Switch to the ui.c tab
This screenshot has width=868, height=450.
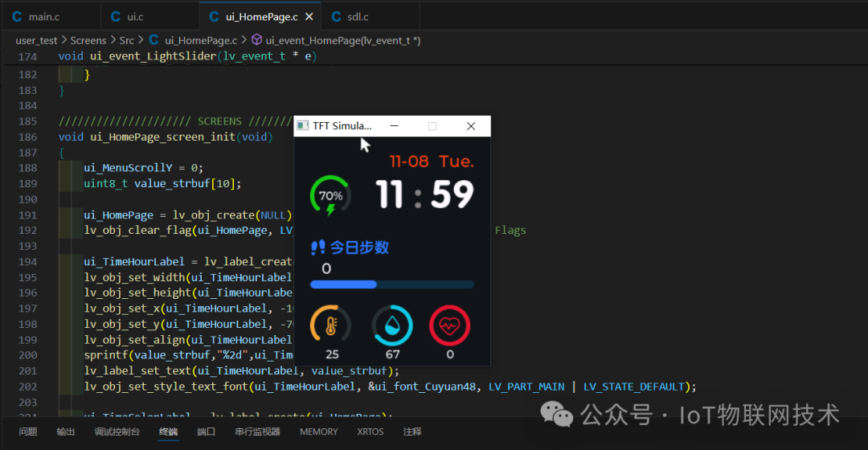click(x=135, y=17)
